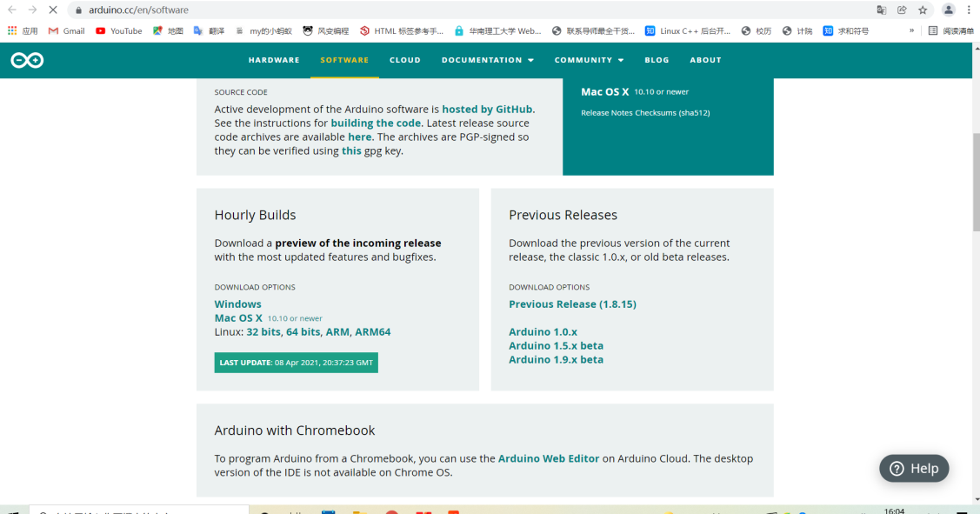Viewport: 980px width, 514px height.
Task: Select the Software nav item
Action: point(344,60)
